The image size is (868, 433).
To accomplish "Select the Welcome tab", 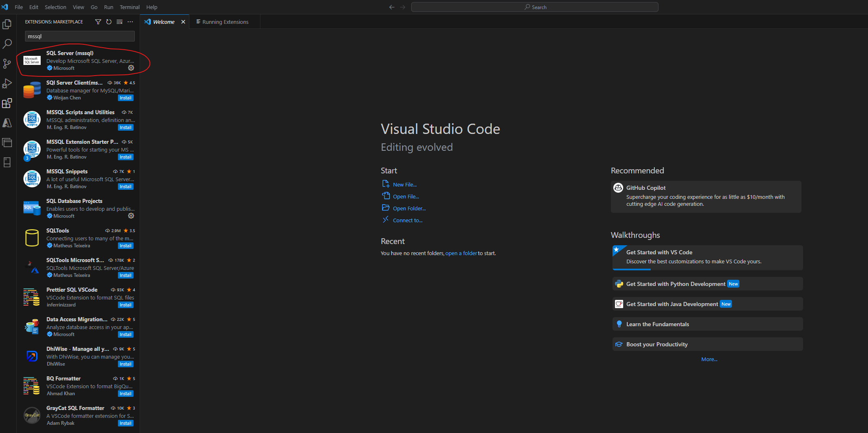I will tap(164, 22).
